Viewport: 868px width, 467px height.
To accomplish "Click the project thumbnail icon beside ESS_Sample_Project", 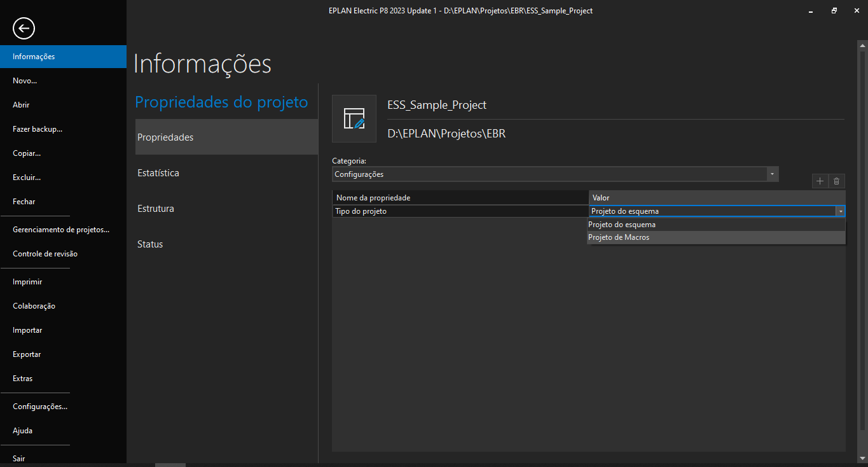I will 354,119.
